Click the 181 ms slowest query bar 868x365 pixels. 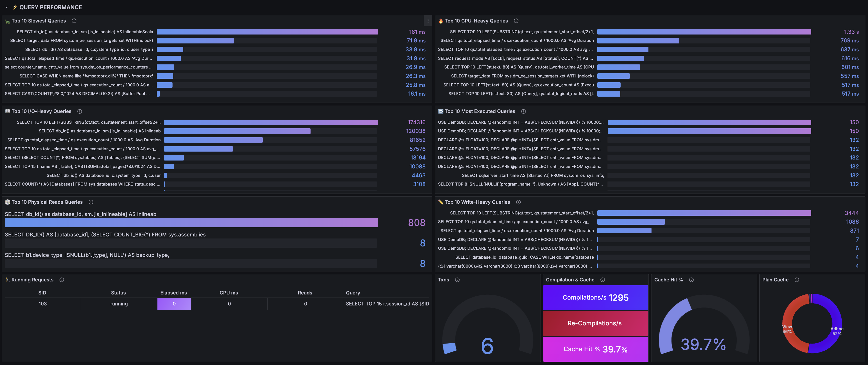coord(267,32)
